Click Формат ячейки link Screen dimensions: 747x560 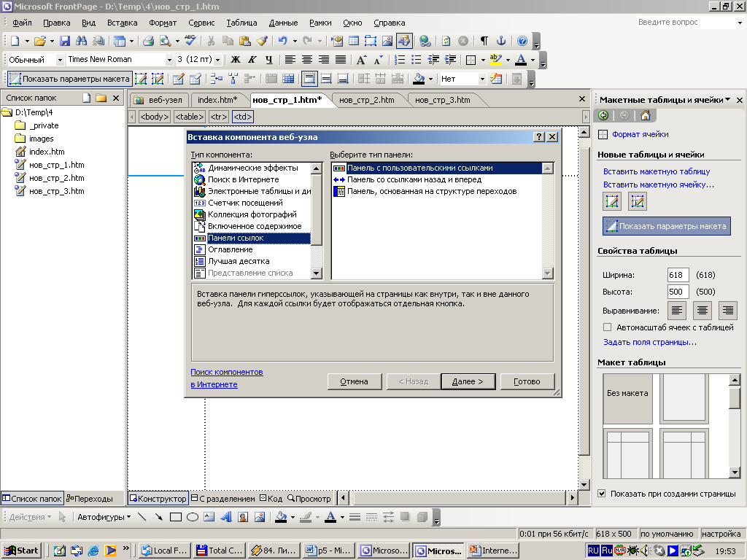[640, 134]
